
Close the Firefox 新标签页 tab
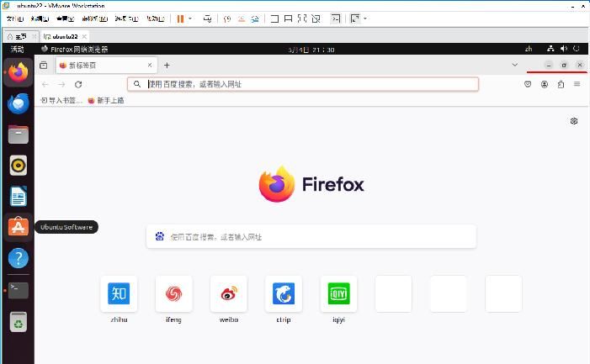tap(150, 65)
